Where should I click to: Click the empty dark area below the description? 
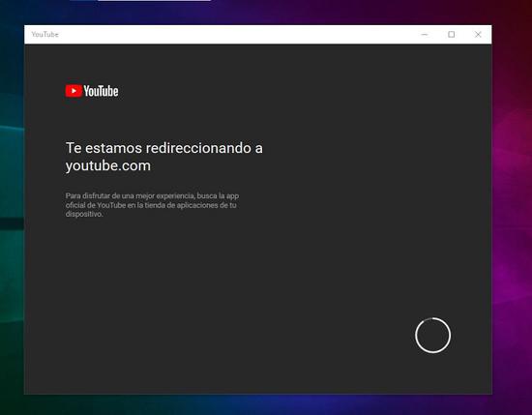click(x=203, y=288)
